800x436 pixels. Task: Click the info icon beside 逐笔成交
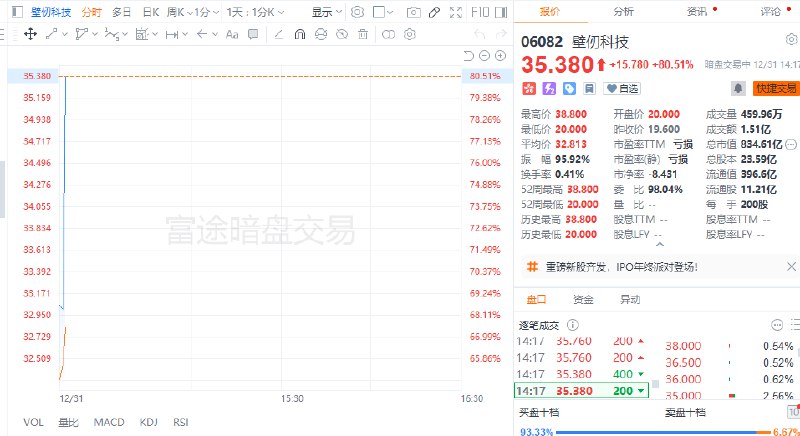[x=572, y=325]
